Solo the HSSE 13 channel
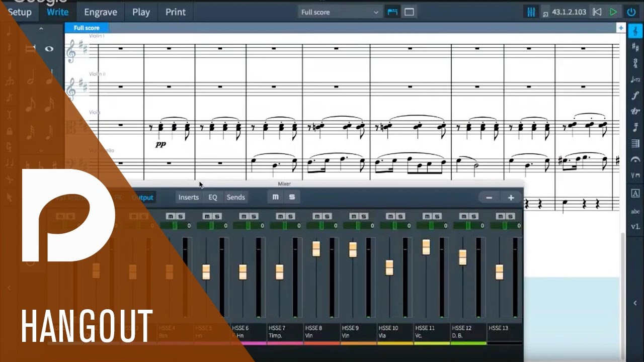The height and width of the screenshot is (362, 644). click(511, 216)
